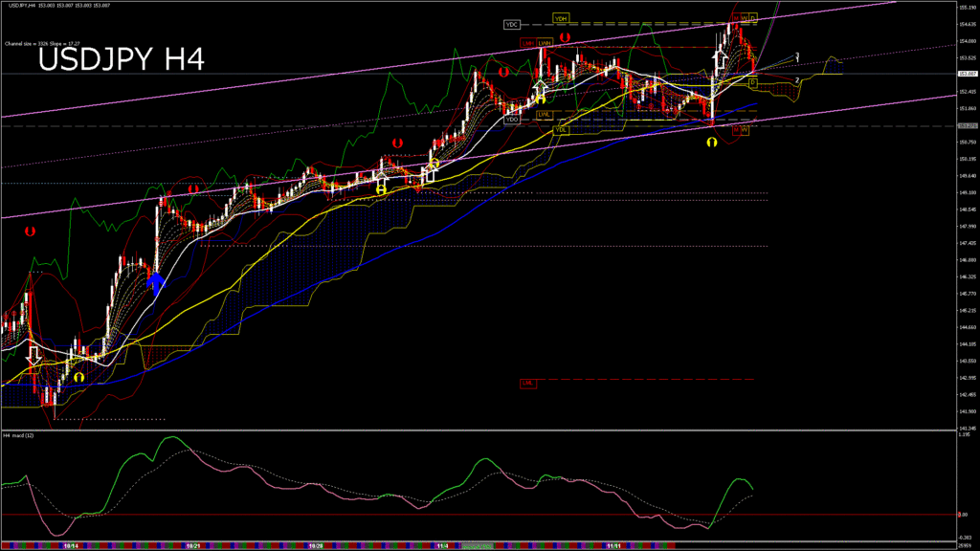Click the 151.860 price axis label
This screenshot has width=980, height=551.
point(967,108)
